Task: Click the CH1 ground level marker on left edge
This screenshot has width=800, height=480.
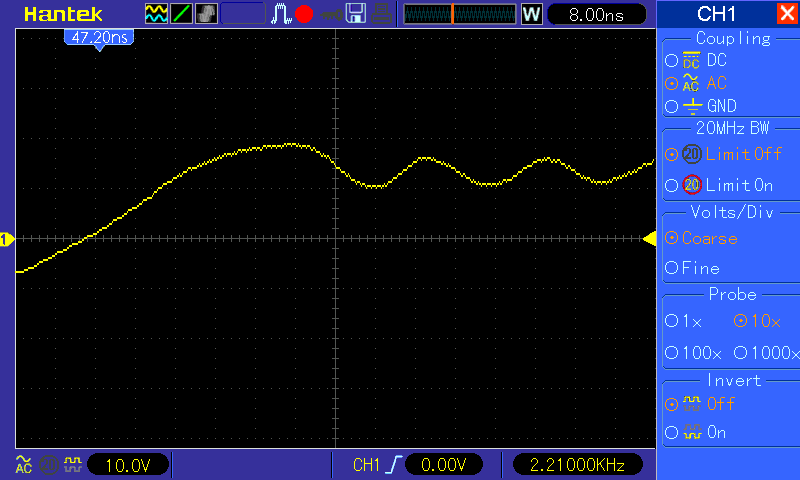Action: (x=7, y=239)
